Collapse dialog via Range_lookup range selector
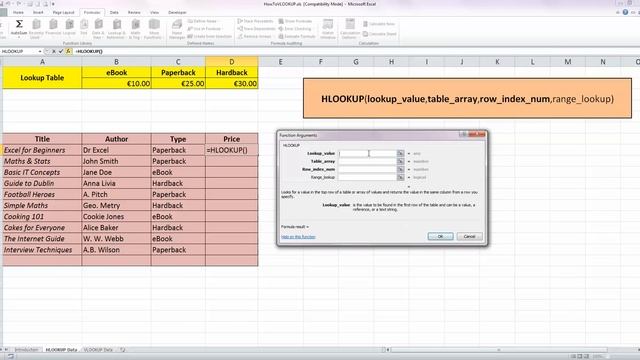This screenshot has width=640, height=360. pyautogui.click(x=400, y=177)
